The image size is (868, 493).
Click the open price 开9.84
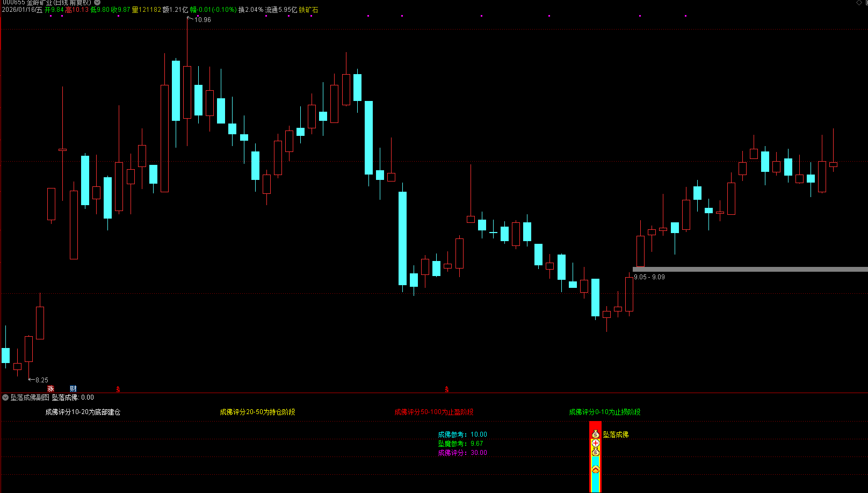[x=54, y=10]
